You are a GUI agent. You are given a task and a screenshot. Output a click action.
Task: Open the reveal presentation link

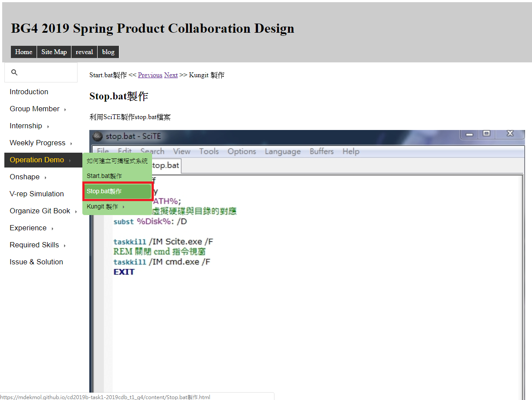coord(84,52)
